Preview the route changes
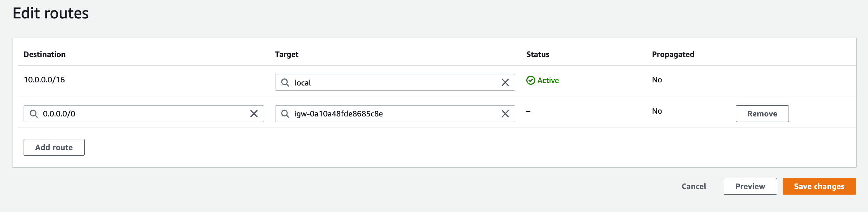 click(x=750, y=186)
